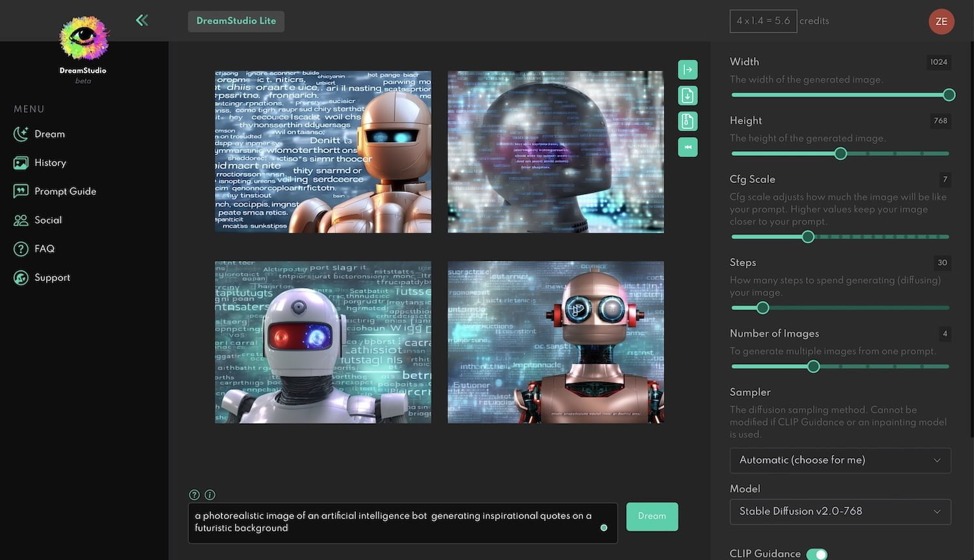The image size is (974, 560).
Task: Expand the Model dropdown Stable Diffusion v2.0-768
Action: pyautogui.click(x=840, y=511)
